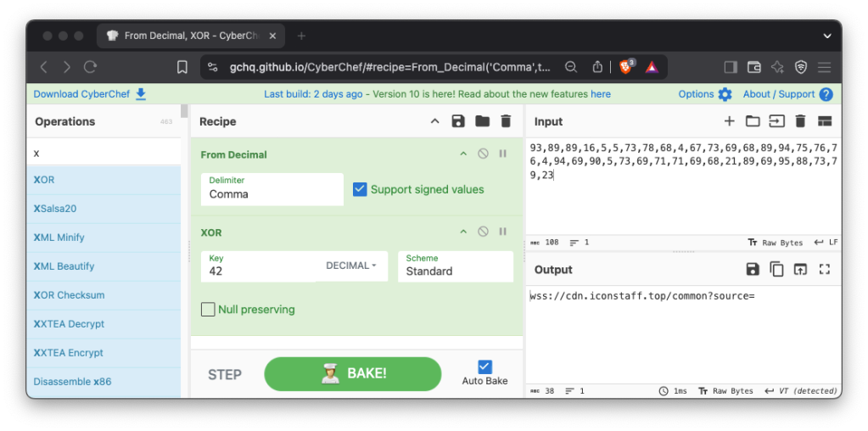Open About / Support help

tap(787, 94)
